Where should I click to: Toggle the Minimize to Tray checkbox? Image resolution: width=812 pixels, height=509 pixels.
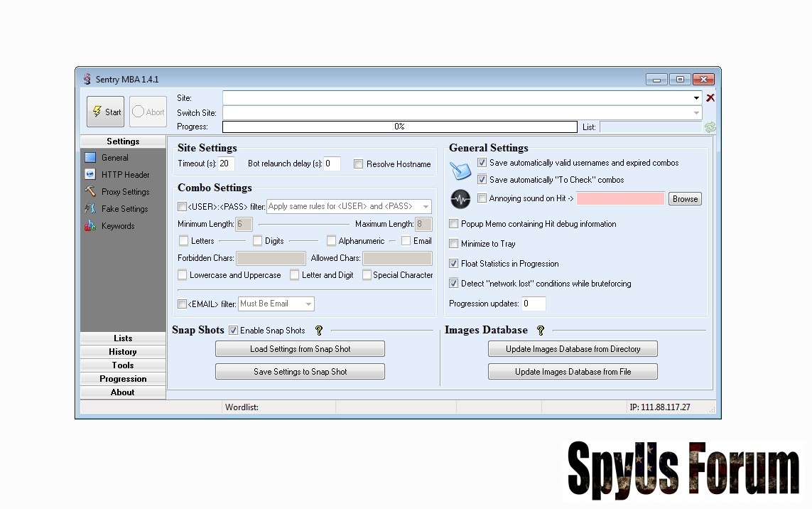click(454, 244)
